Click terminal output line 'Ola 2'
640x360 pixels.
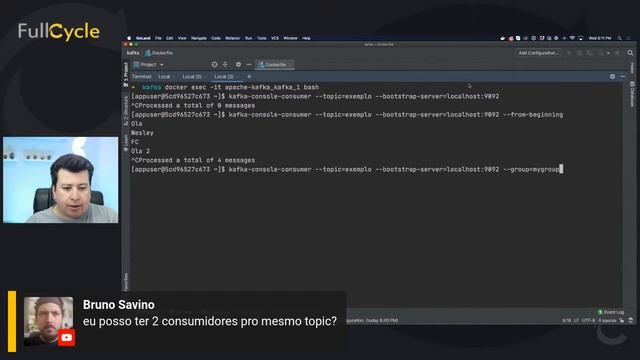[140, 151]
